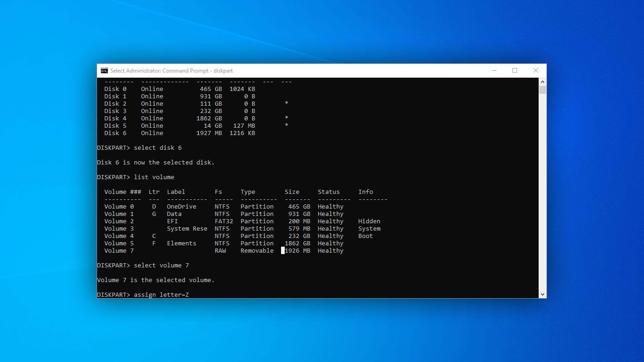Screen dimensions: 644x362
Task: Click the '1927 MB' size of Disk 6
Action: tap(209, 133)
